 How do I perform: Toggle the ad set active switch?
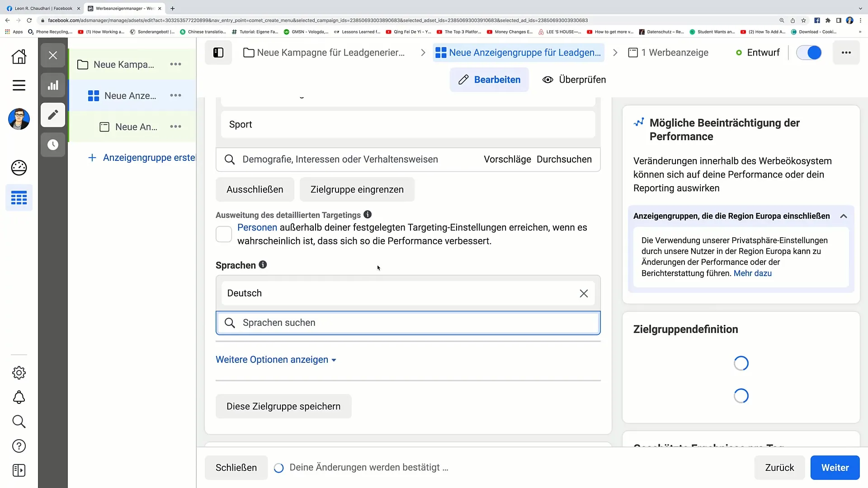pyautogui.click(x=809, y=52)
